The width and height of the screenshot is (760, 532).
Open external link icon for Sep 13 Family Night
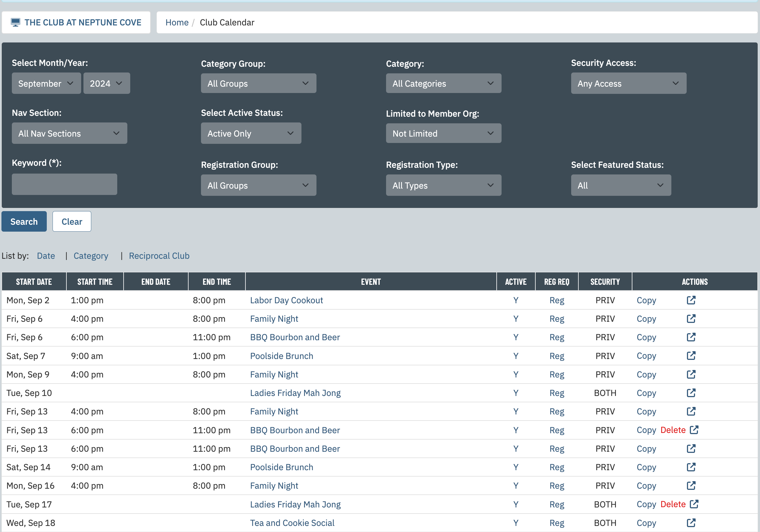pyautogui.click(x=691, y=411)
